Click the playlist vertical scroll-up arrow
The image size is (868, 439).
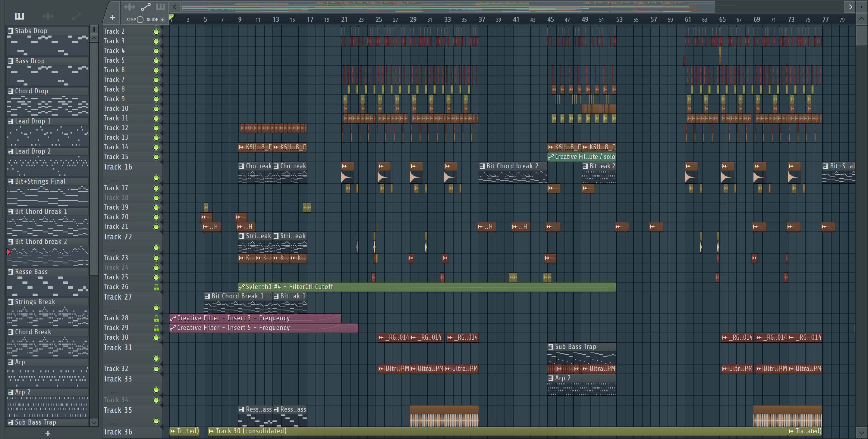[x=861, y=19]
